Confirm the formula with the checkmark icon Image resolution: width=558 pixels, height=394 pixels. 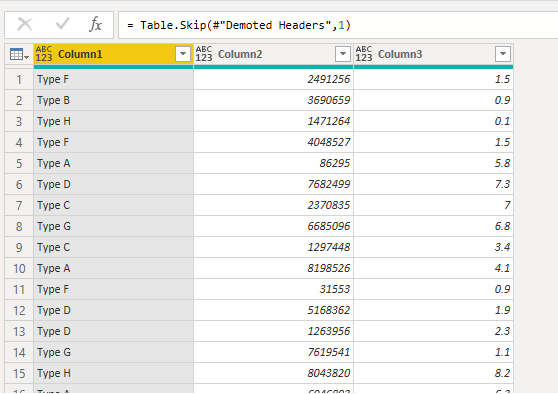pos(62,24)
